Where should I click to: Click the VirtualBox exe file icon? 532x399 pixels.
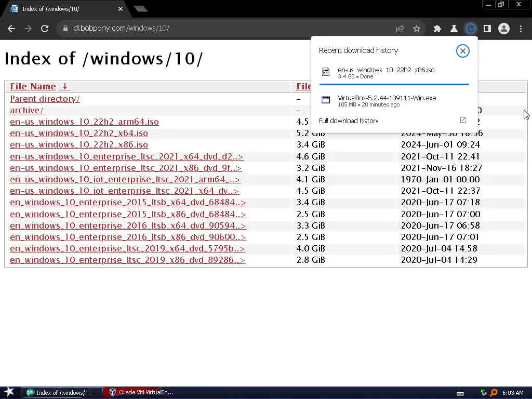(326, 100)
